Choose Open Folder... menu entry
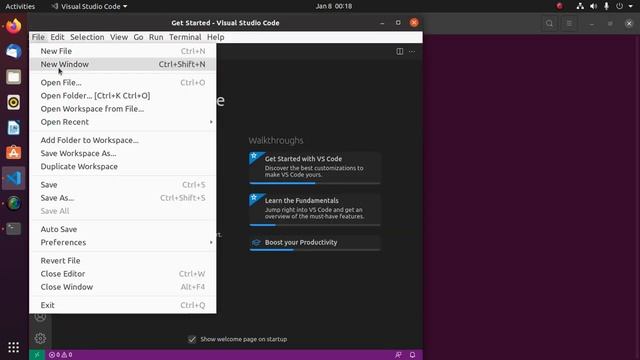Image resolution: width=640 pixels, height=360 pixels. coord(122,96)
